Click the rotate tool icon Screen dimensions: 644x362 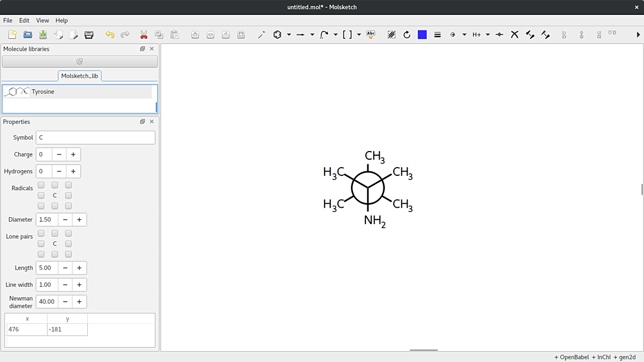click(x=407, y=35)
